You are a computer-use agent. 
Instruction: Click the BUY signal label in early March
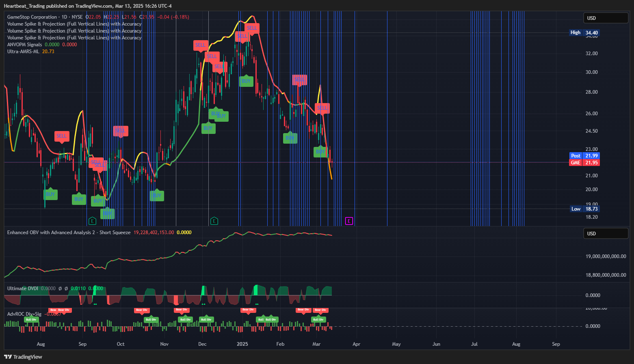pos(321,152)
